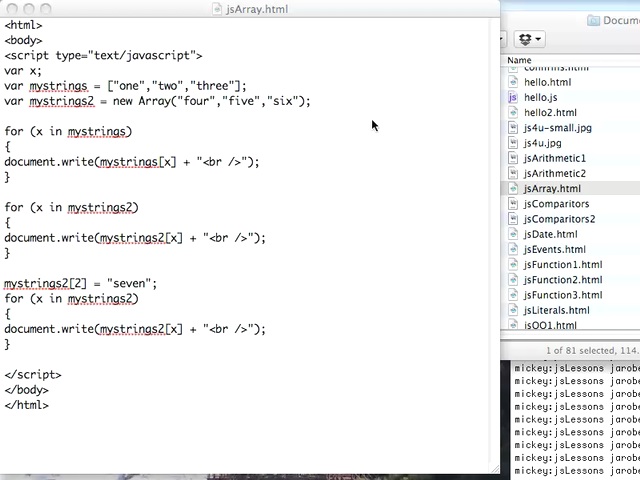Image resolution: width=640 pixels, height=480 pixels.
Task: Click the hello.js file icon in Finder
Action: click(x=513, y=97)
